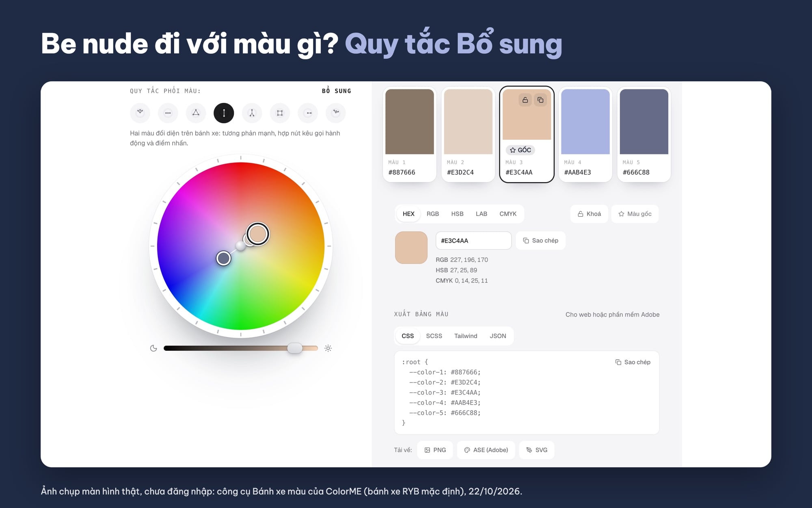This screenshot has height=508, width=812.
Task: Select the Màu 4 swatch #AAB4E3
Action: click(585, 135)
